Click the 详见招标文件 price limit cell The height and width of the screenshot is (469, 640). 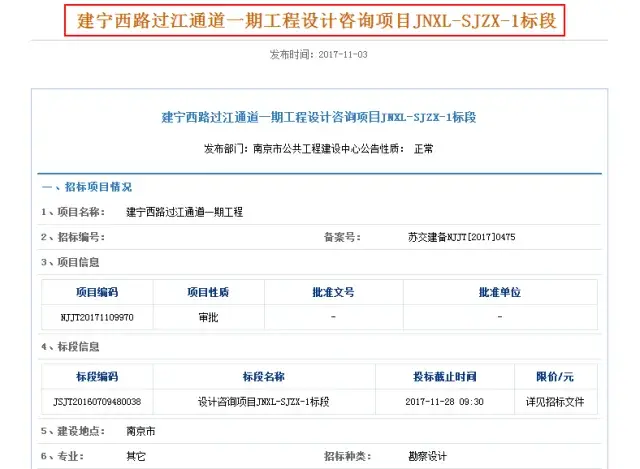point(555,402)
